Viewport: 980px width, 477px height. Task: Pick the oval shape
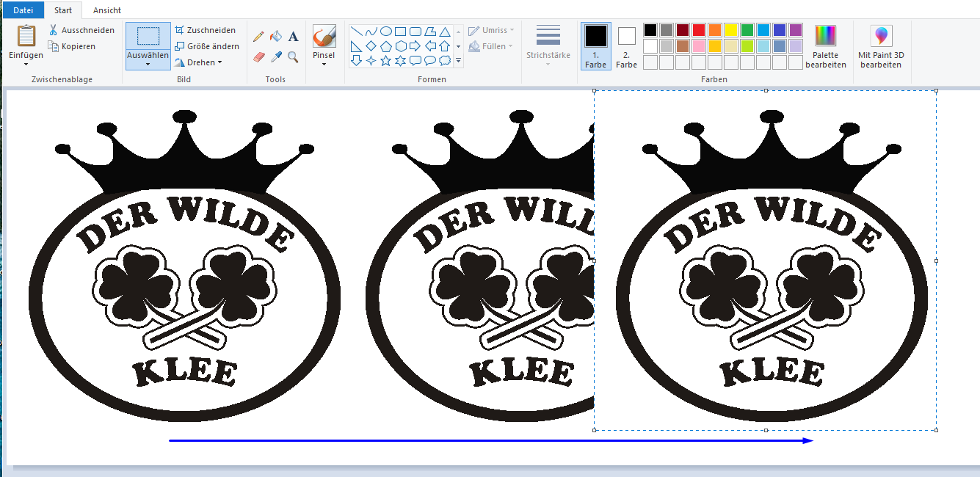[386, 32]
